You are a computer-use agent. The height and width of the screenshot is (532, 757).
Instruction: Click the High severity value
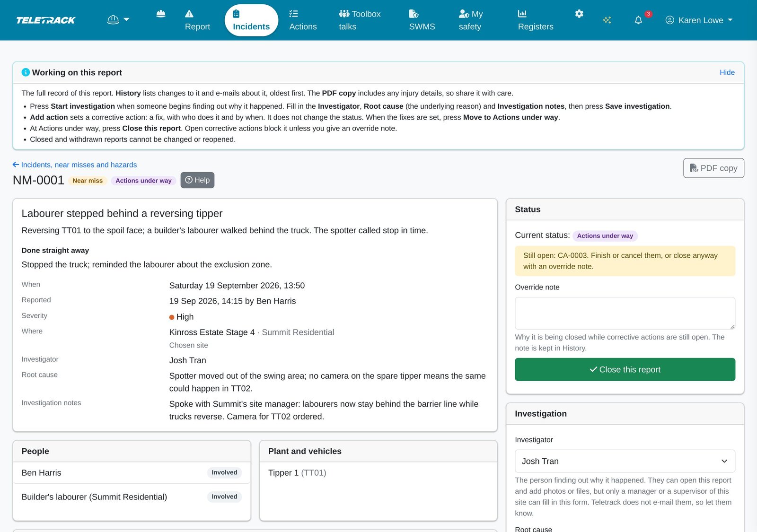(181, 317)
